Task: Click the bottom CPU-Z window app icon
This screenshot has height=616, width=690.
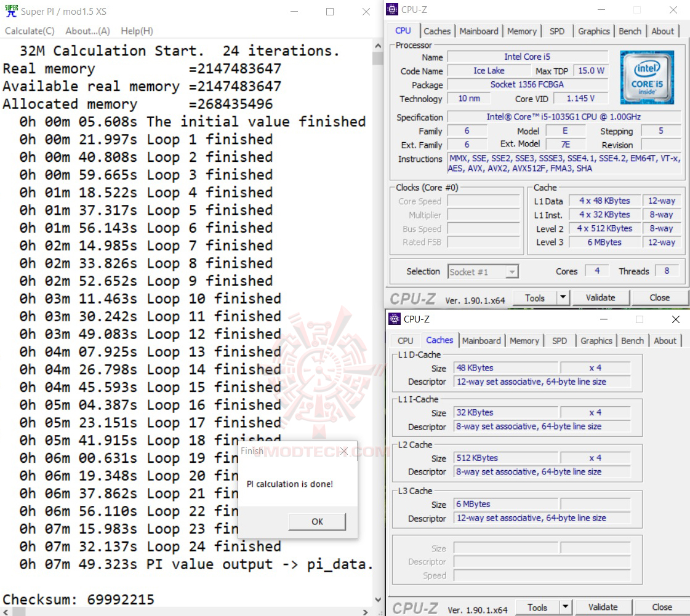Action: (395, 319)
